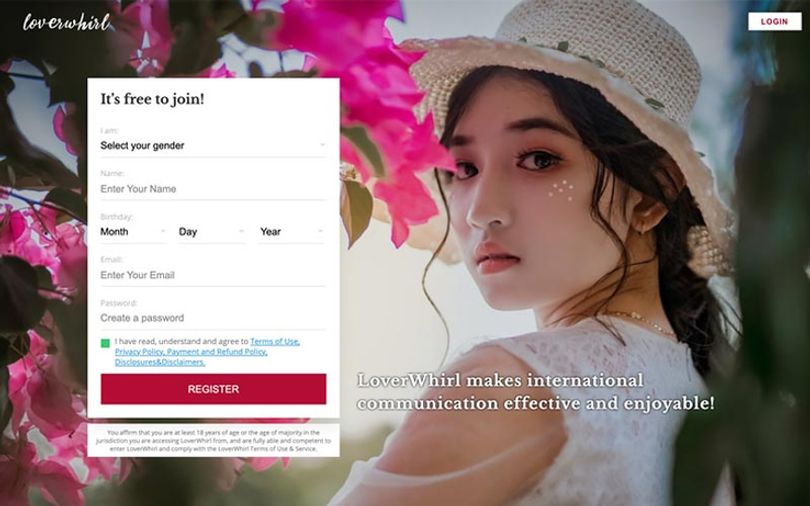Expand the Year dropdown

(x=291, y=232)
